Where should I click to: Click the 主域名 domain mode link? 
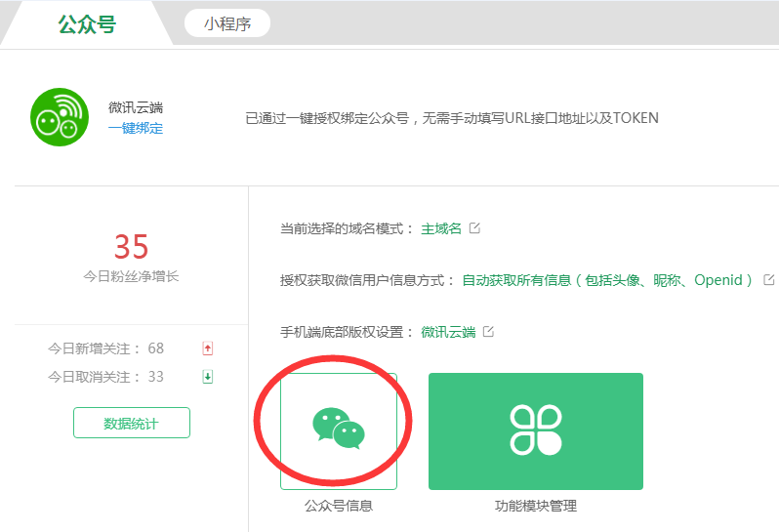coord(440,228)
